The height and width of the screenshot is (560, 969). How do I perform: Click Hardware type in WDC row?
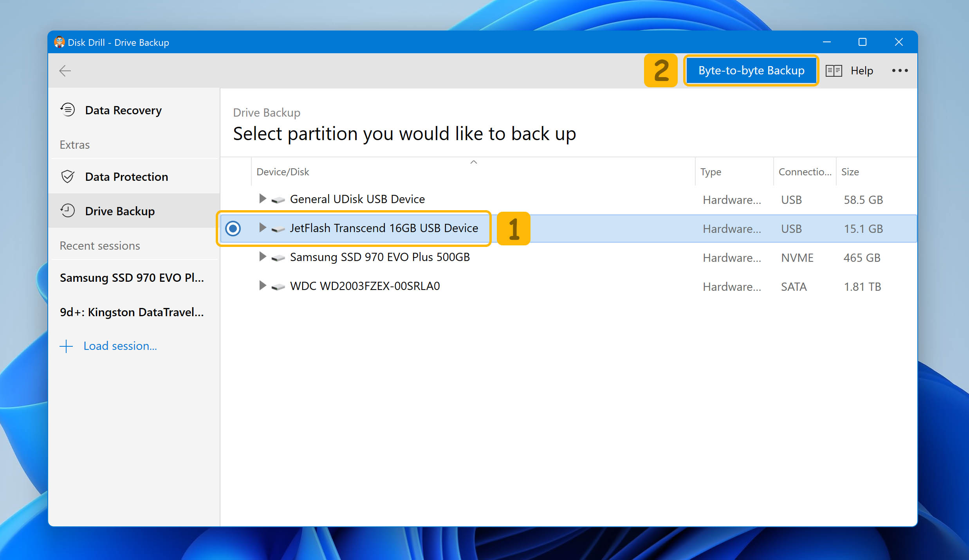tap(732, 287)
